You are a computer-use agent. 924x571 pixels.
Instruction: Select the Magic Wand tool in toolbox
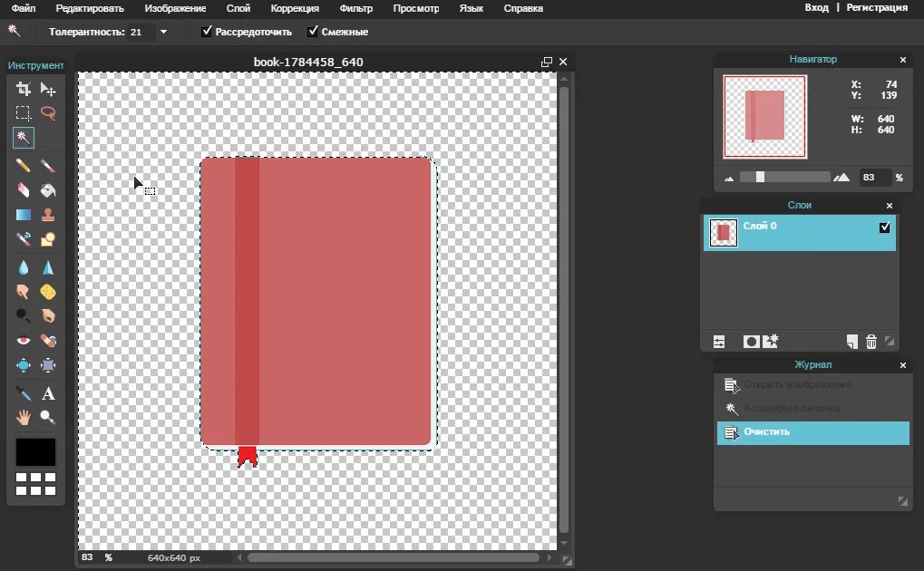coord(23,137)
